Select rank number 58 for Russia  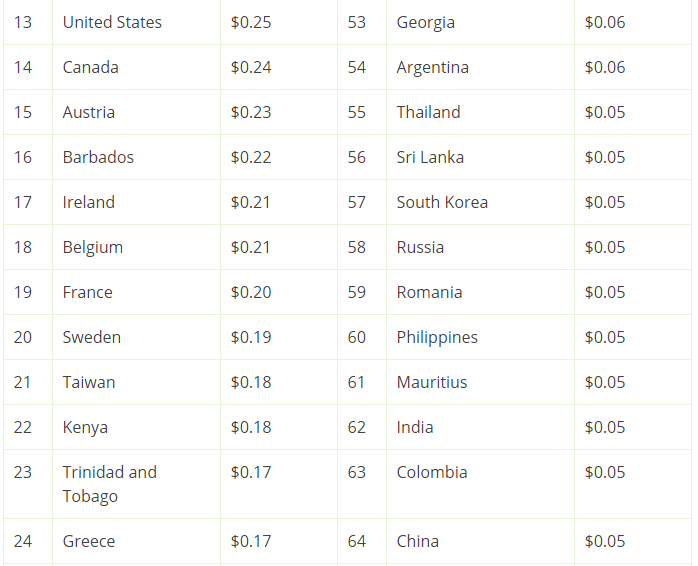357,247
